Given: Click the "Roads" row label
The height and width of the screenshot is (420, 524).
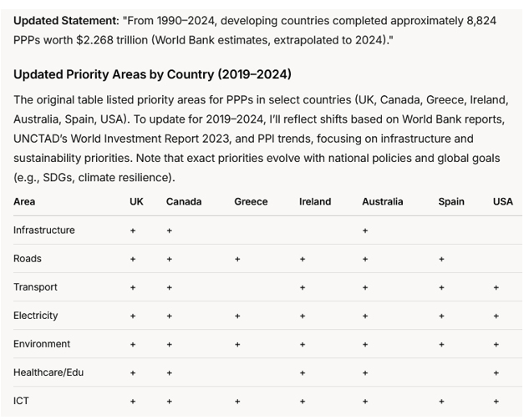Looking at the screenshot, I should [x=28, y=259].
